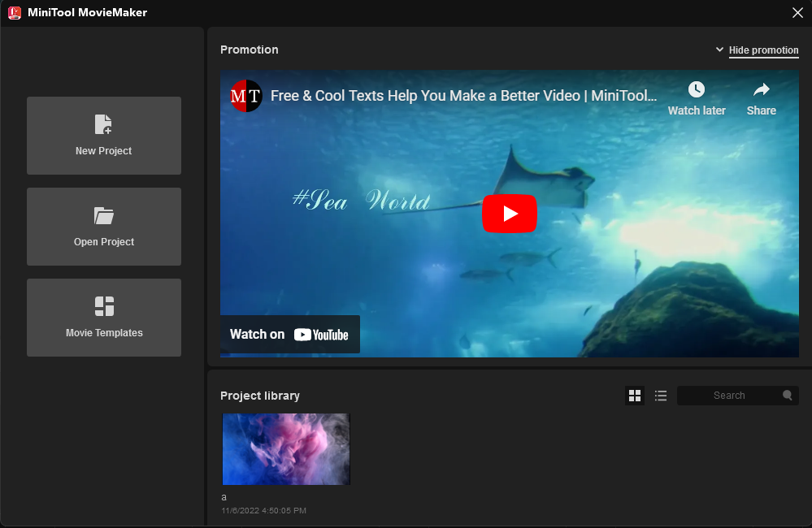Screen dimensions: 812x528
Task: Click the Watch later clock icon
Action: [x=697, y=89]
